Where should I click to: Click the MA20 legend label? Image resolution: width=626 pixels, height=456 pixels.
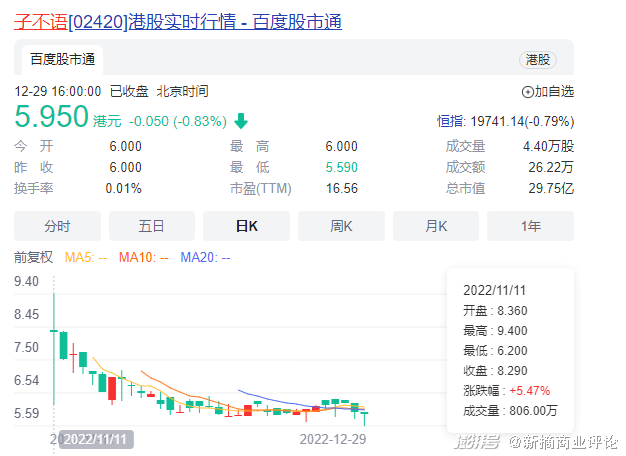pos(205,257)
